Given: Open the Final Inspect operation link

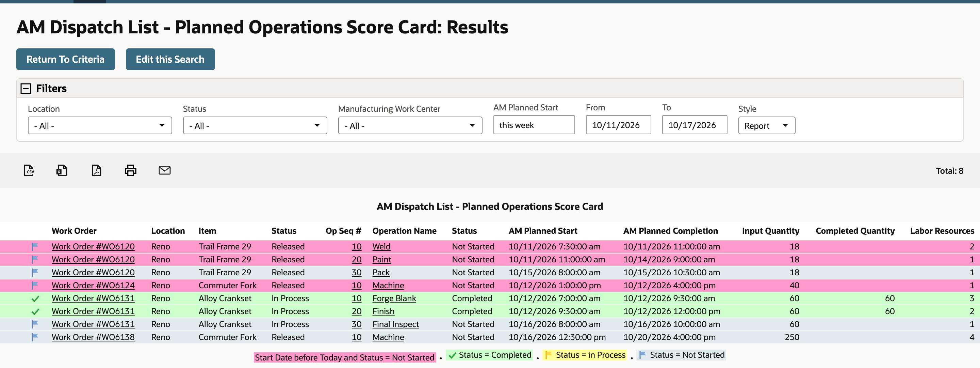Looking at the screenshot, I should point(395,324).
